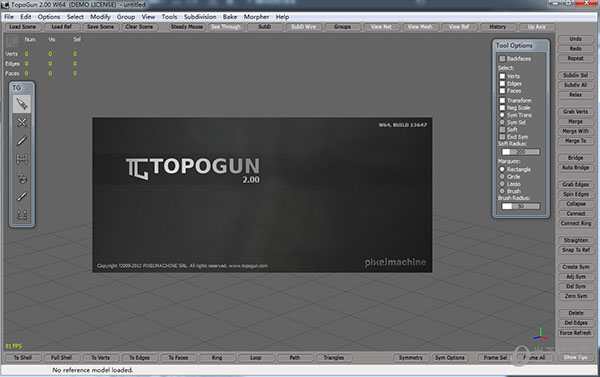Open the Help menu

click(282, 17)
